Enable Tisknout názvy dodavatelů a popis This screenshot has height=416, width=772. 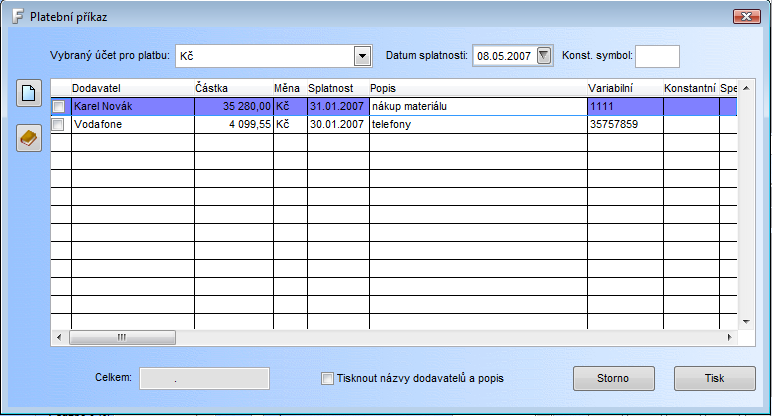(x=327, y=378)
